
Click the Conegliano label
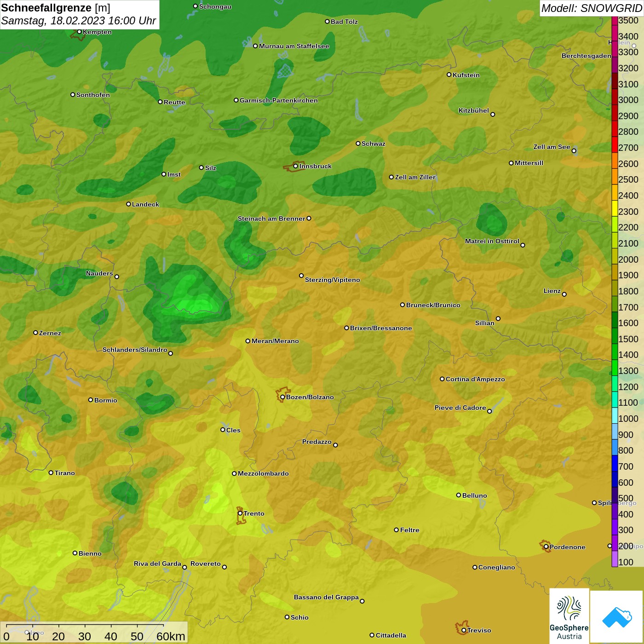tap(497, 567)
